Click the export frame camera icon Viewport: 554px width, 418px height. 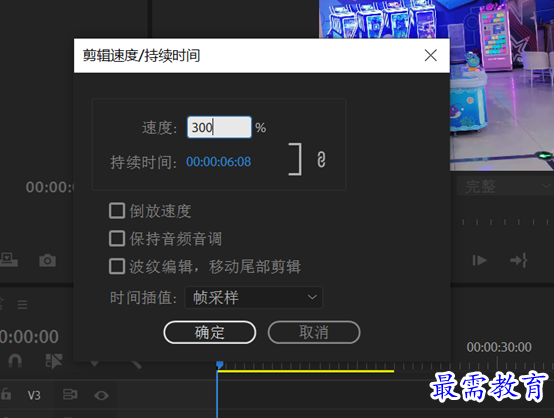tap(47, 260)
